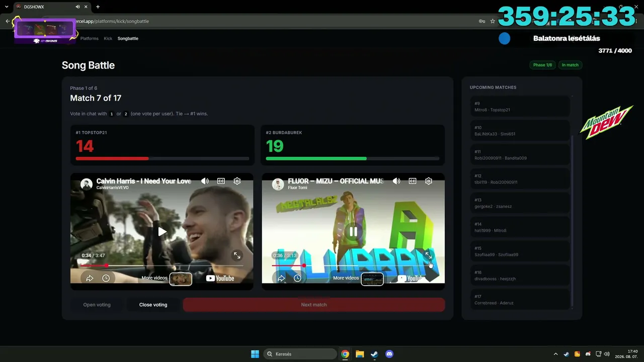Share the FLUOR – MIZU video

pos(281,278)
